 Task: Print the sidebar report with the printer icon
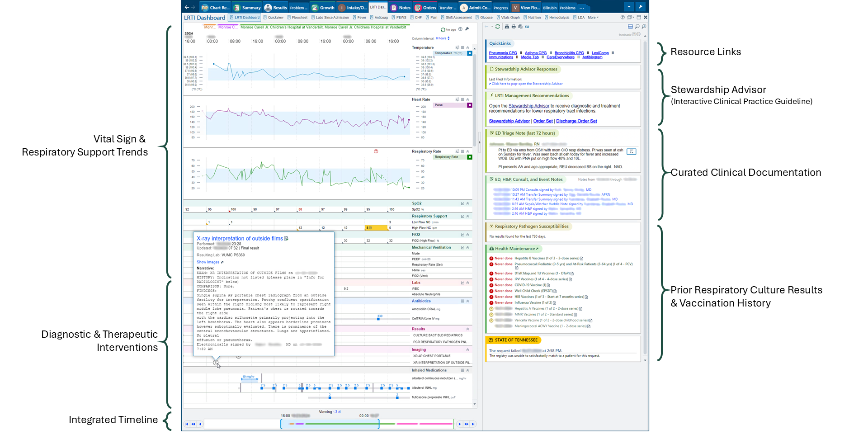(514, 27)
